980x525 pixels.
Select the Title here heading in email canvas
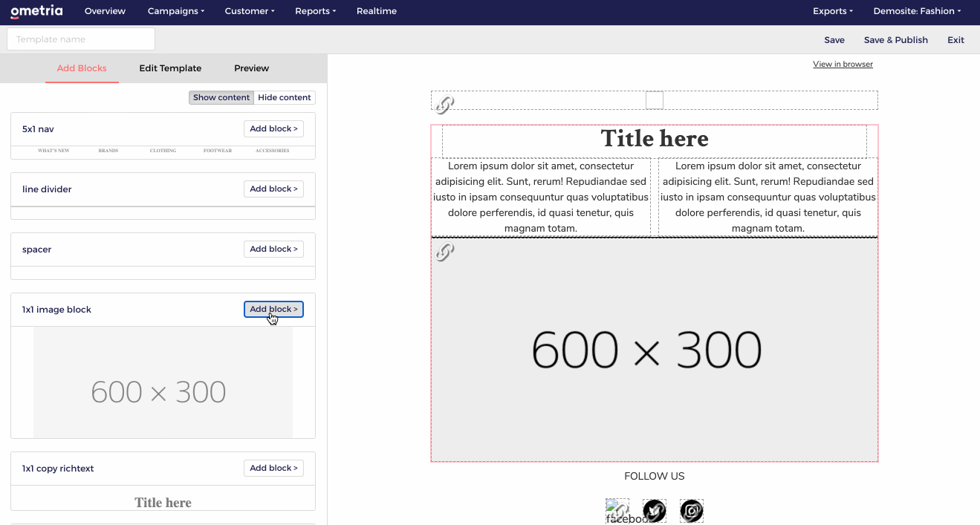655,139
